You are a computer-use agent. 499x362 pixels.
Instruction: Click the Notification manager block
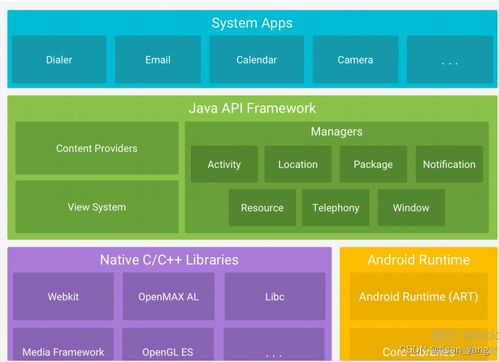449,164
